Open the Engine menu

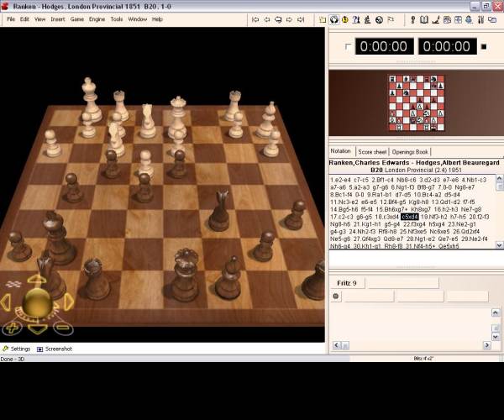pyautogui.click(x=97, y=19)
